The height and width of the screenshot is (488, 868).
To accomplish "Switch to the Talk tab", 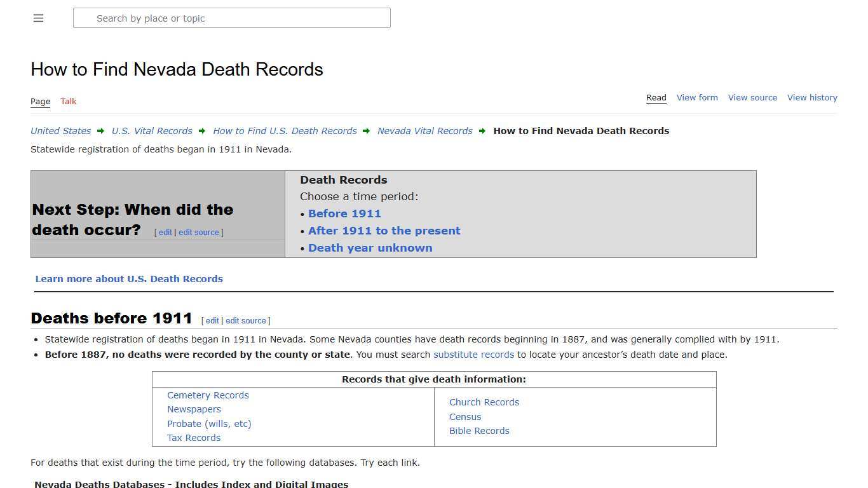I will [68, 101].
